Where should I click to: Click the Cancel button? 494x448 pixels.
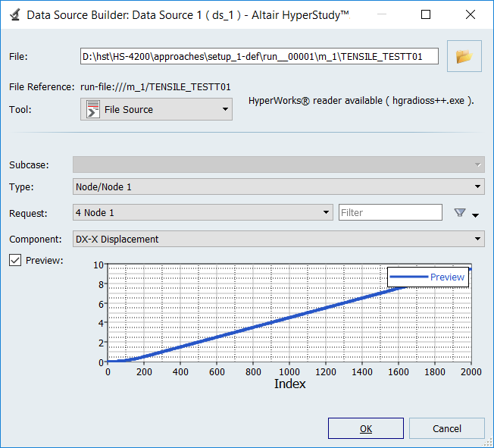(447, 428)
